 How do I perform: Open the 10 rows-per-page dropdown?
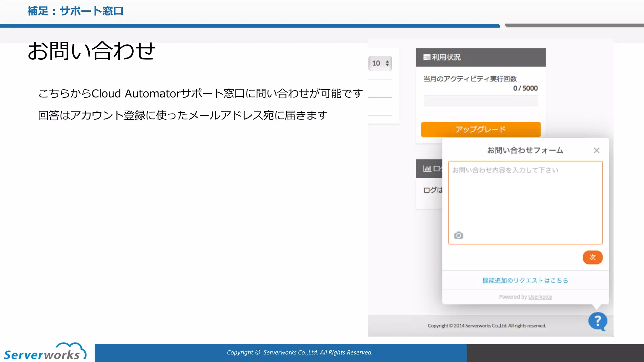point(380,63)
